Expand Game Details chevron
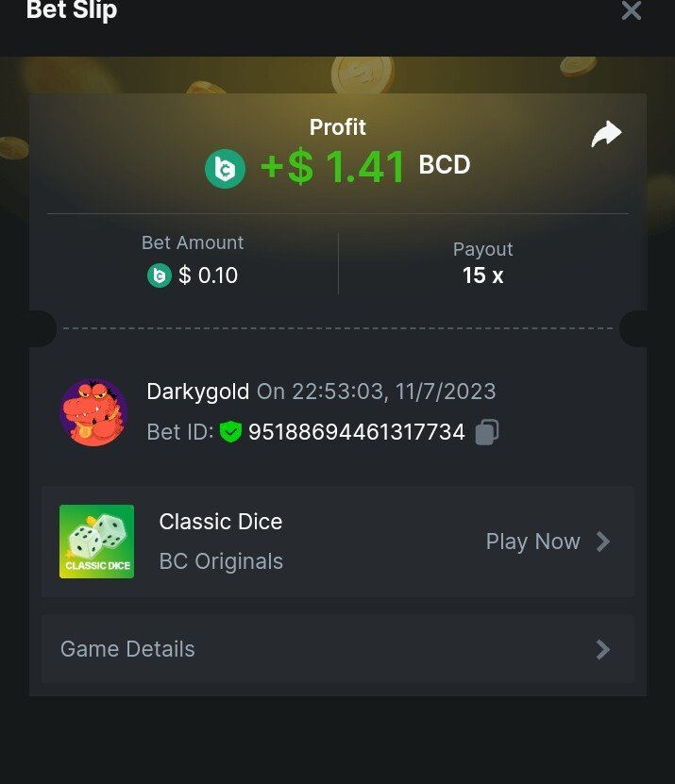 click(603, 649)
